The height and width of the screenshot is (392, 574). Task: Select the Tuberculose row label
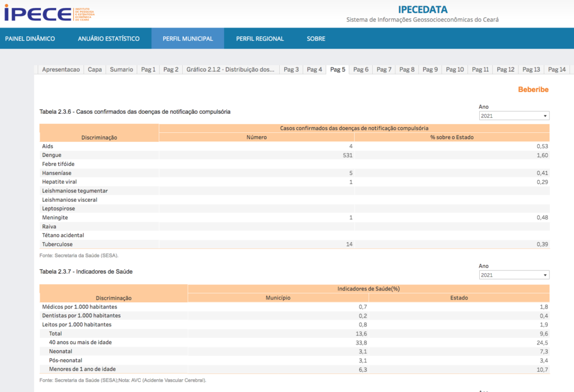tap(57, 245)
